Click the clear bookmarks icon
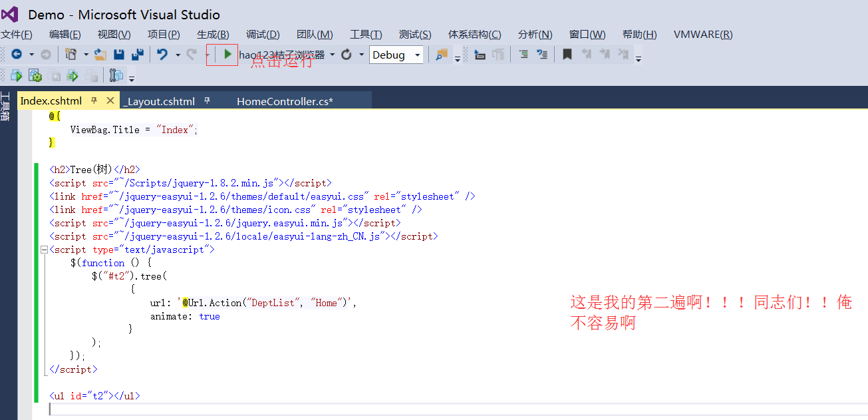This screenshot has height=420, width=868. click(623, 55)
